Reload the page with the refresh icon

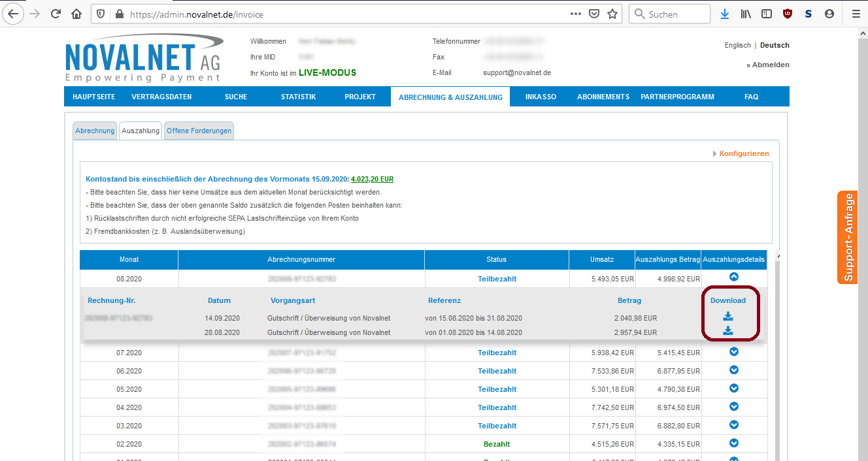tap(56, 14)
